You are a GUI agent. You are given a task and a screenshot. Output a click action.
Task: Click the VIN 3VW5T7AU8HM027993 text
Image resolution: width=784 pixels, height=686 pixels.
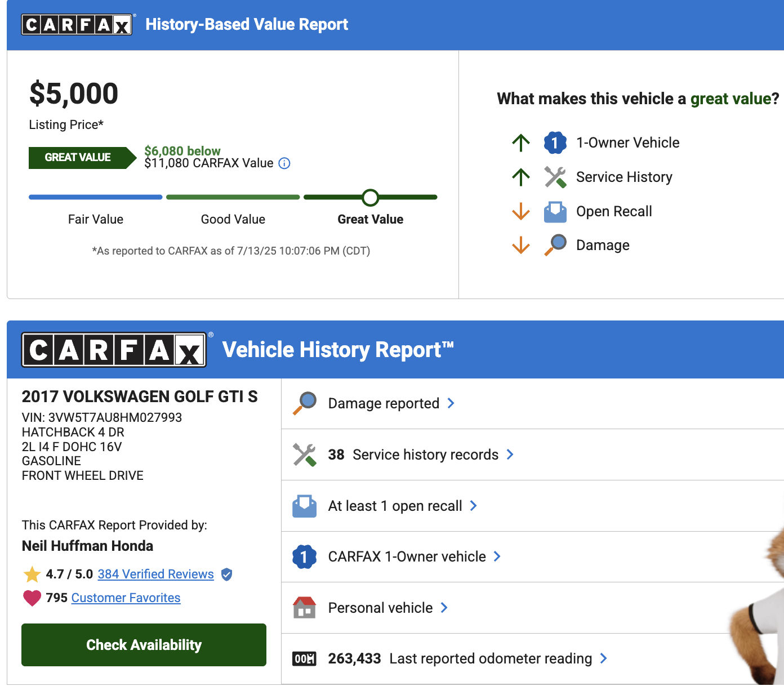(102, 417)
